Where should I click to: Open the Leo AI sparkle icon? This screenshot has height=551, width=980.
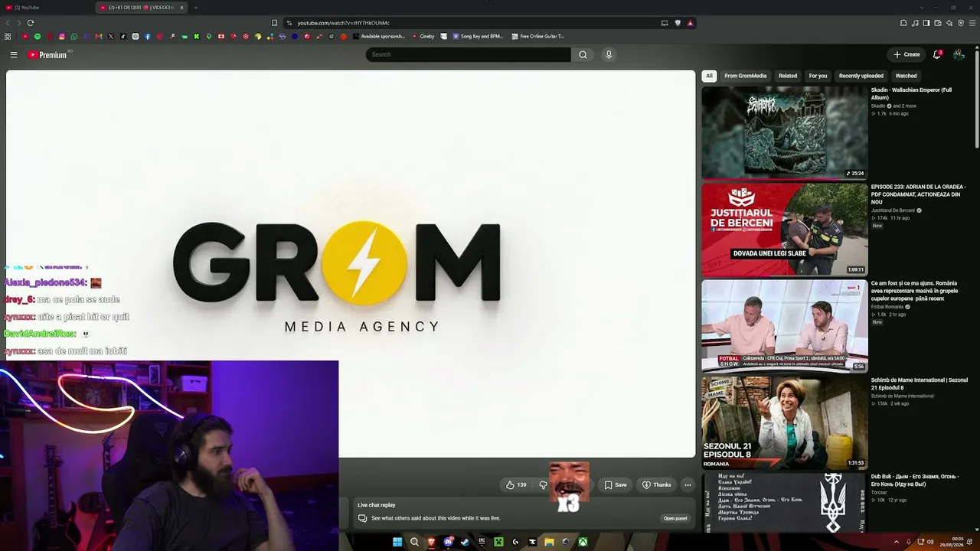click(949, 23)
